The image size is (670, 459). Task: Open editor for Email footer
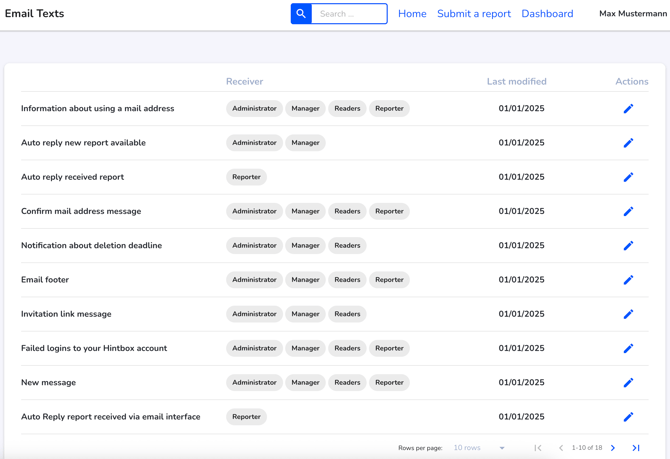pos(628,280)
